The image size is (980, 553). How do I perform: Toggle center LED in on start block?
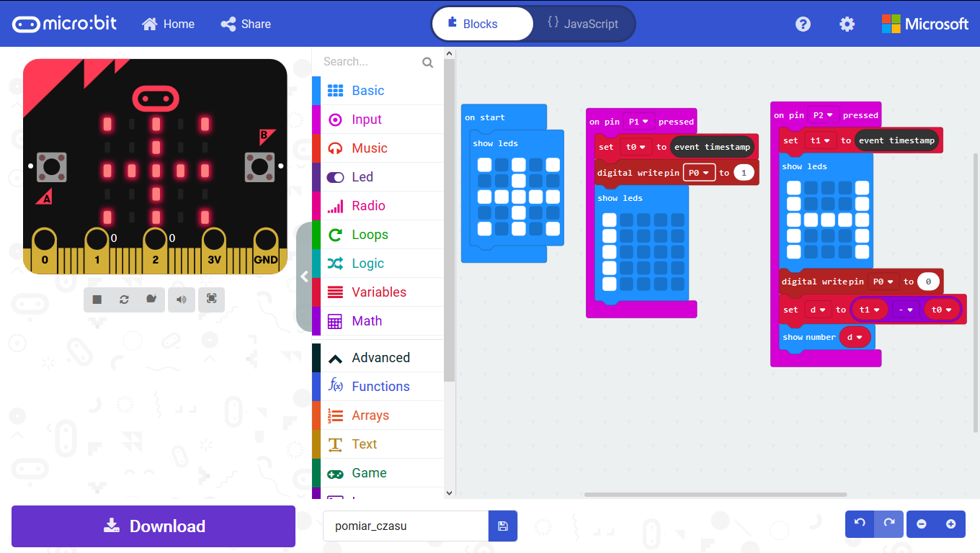tap(519, 197)
